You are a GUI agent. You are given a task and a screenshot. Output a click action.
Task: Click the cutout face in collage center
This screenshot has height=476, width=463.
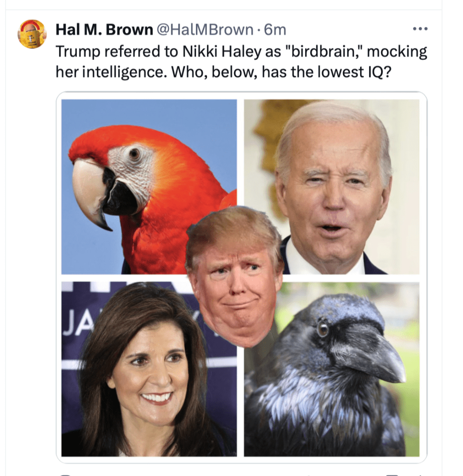(x=234, y=276)
